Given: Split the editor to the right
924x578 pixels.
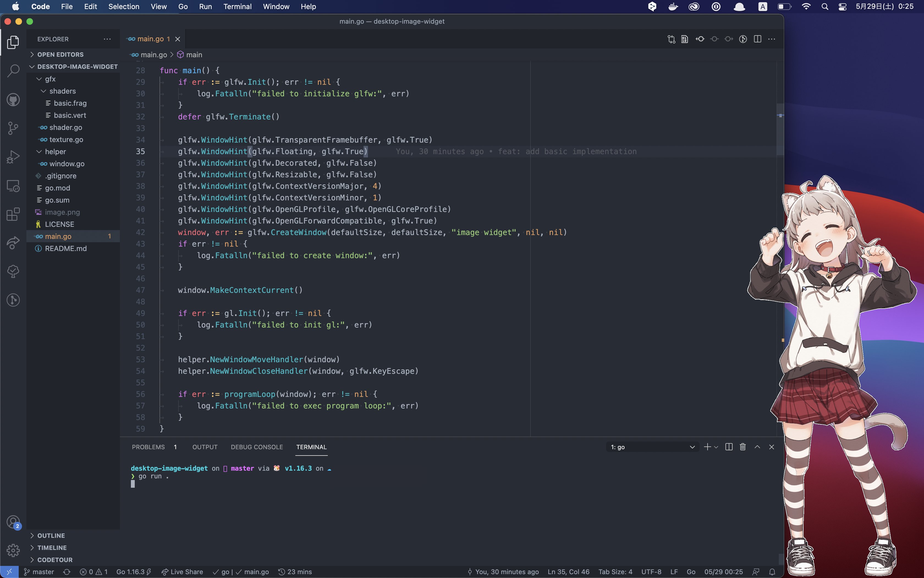Looking at the screenshot, I should click(758, 39).
